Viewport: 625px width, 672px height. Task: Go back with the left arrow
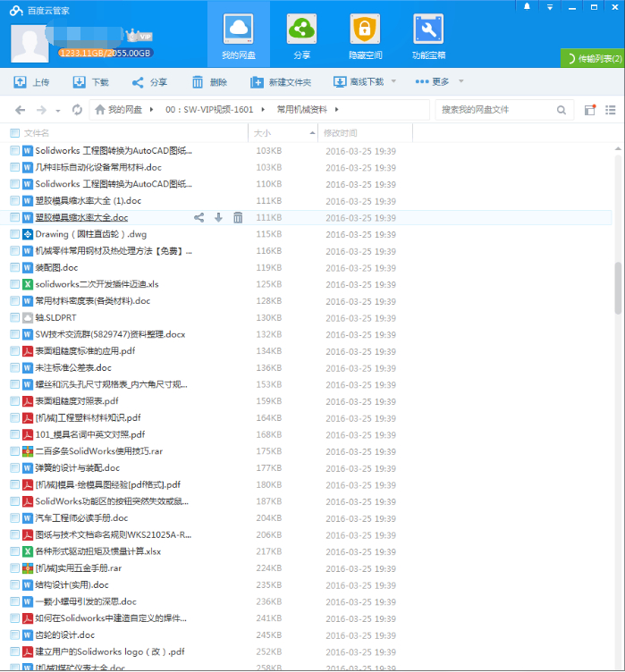(x=21, y=110)
